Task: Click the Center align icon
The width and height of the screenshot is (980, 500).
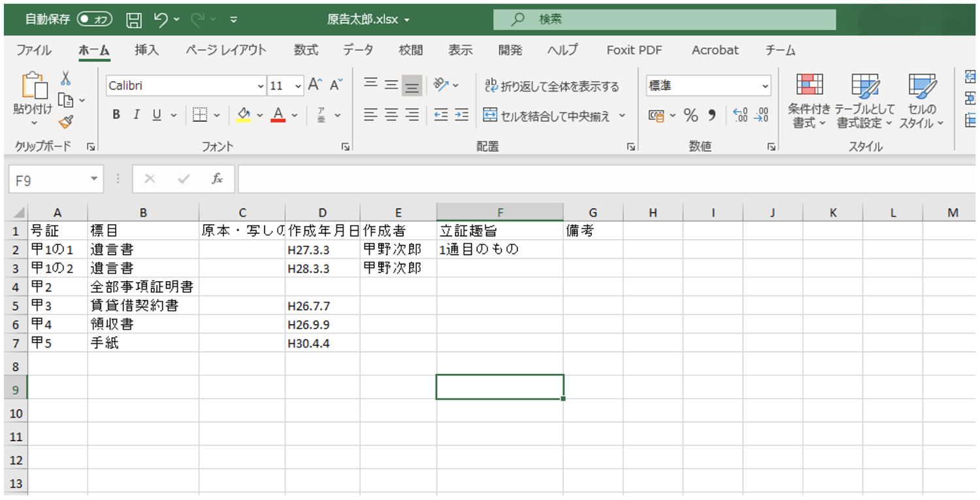Action: tap(391, 115)
